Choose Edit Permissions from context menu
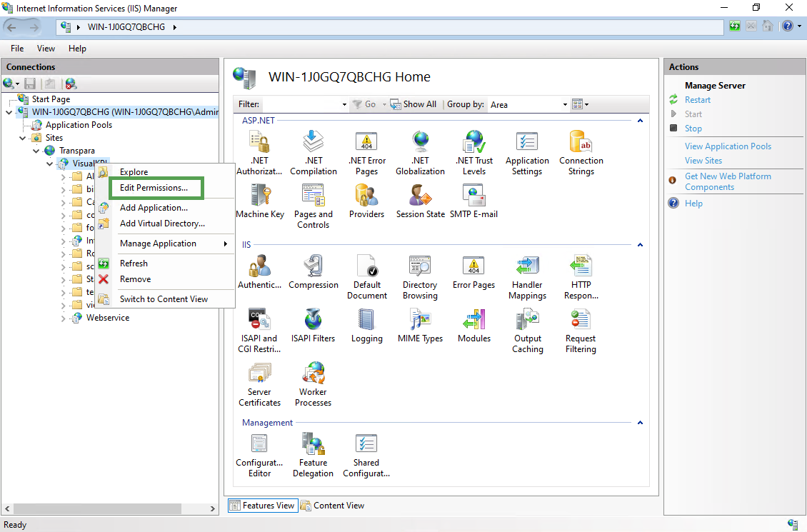The image size is (807, 532). [154, 188]
